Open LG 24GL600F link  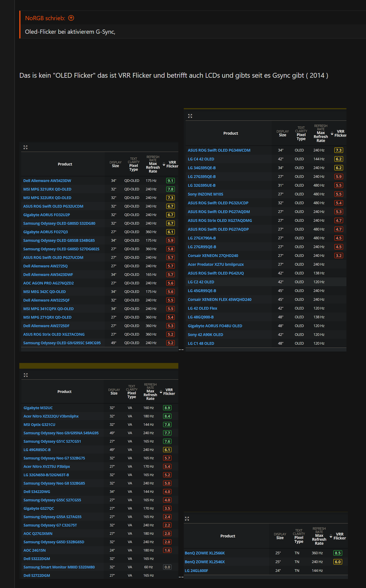(x=196, y=571)
